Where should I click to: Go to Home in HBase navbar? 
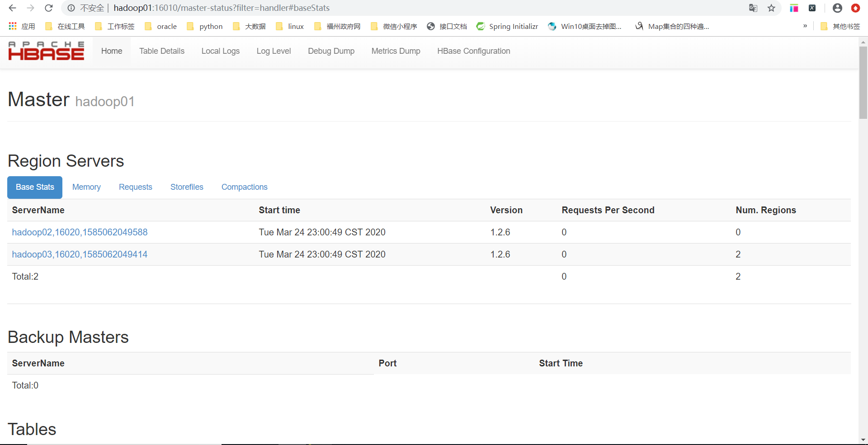(112, 51)
